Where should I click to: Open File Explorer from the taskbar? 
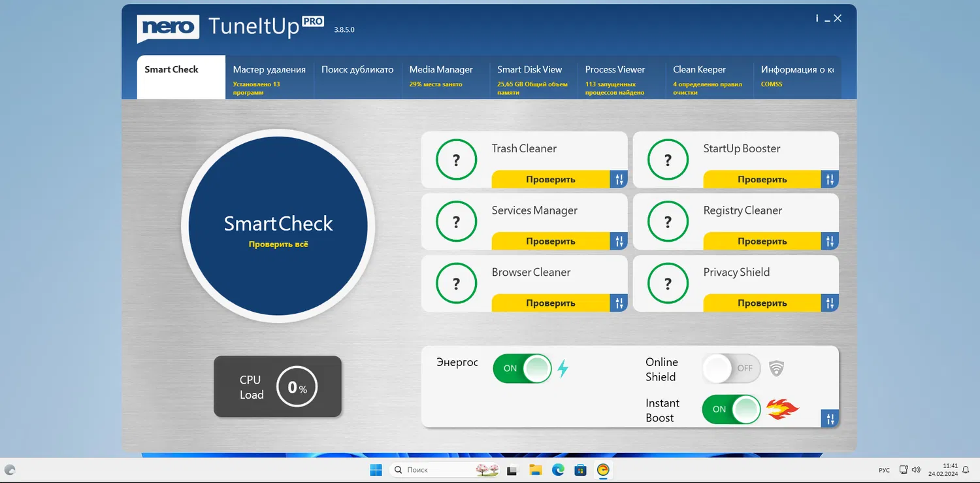click(x=536, y=470)
